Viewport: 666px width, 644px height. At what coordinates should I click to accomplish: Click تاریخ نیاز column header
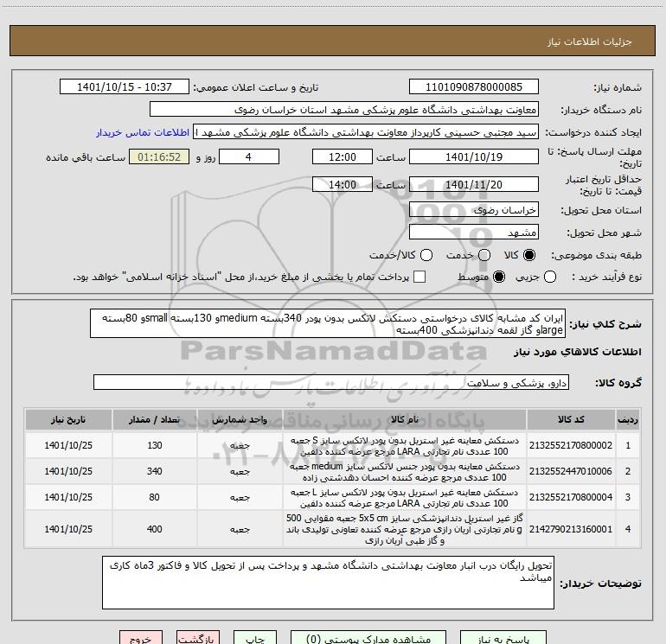click(x=68, y=419)
